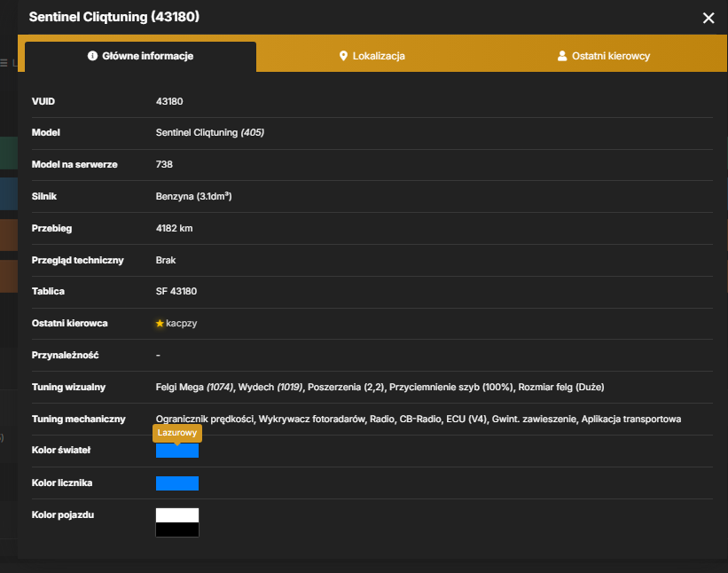
Task: Click the gold star beside kacpzy
Action: [160, 323]
